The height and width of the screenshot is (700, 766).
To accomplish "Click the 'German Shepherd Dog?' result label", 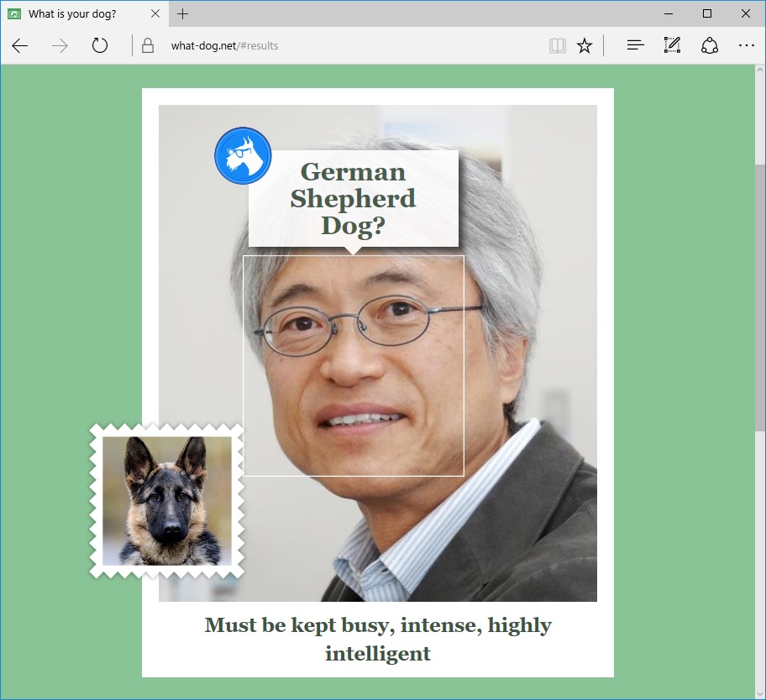I will click(354, 198).
